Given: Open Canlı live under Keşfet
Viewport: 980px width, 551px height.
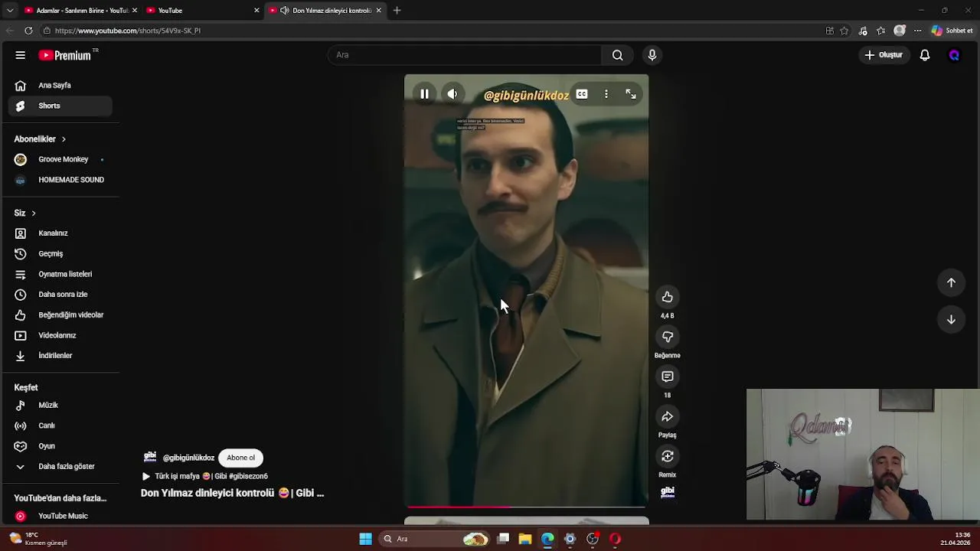Looking at the screenshot, I should click(x=60, y=425).
